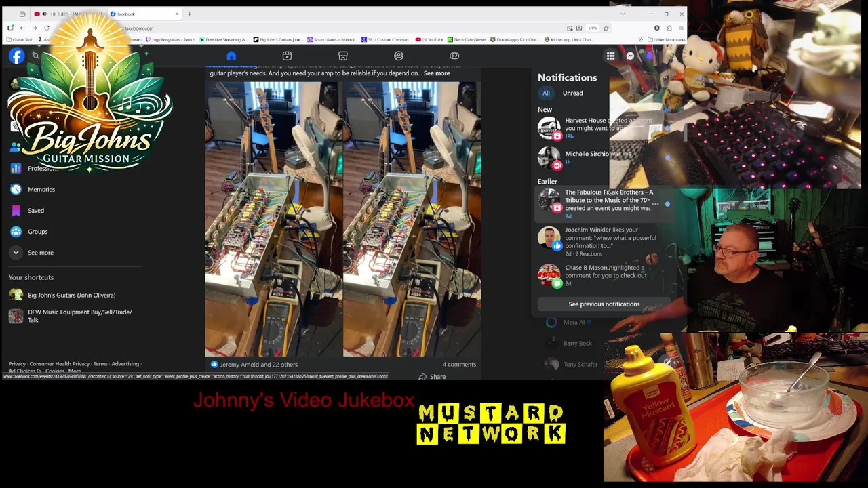Click the Facebook logo
Viewport: 868px width, 488px height.
16,56
